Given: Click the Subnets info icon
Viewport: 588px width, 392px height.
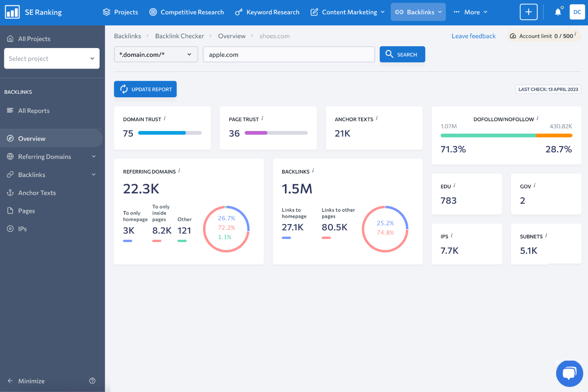Looking at the screenshot, I should point(546,236).
